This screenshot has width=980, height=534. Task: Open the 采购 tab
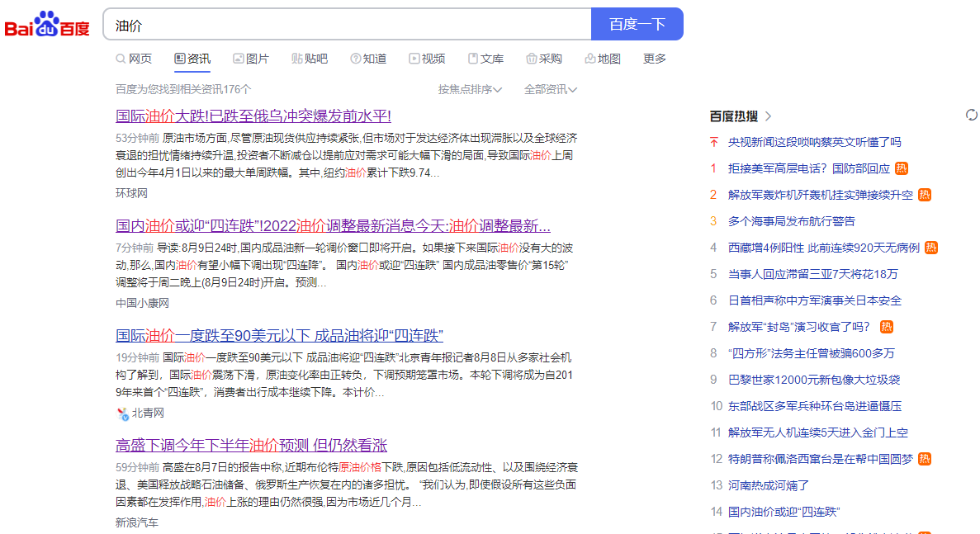pos(544,59)
